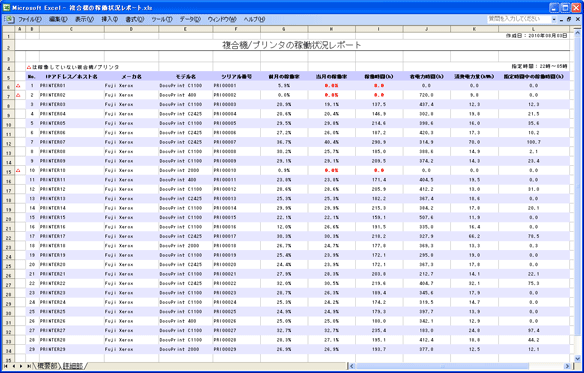
Task: Expand the help question box dropdown arrow
Action: [x=554, y=19]
